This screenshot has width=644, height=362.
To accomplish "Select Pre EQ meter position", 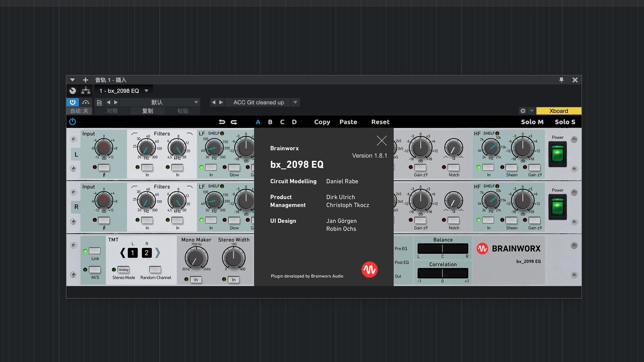I will 401,249.
